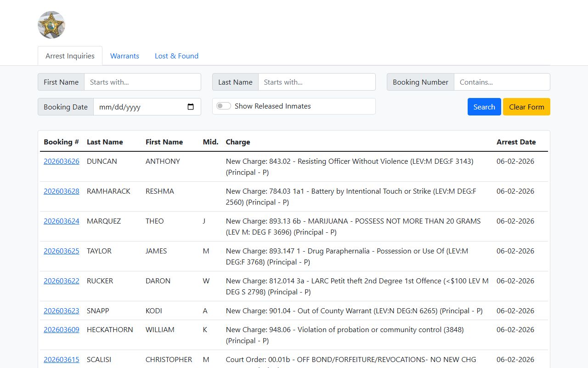This screenshot has width=588, height=368.
Task: Click the Out of County Warrant charge
Action: (x=354, y=310)
